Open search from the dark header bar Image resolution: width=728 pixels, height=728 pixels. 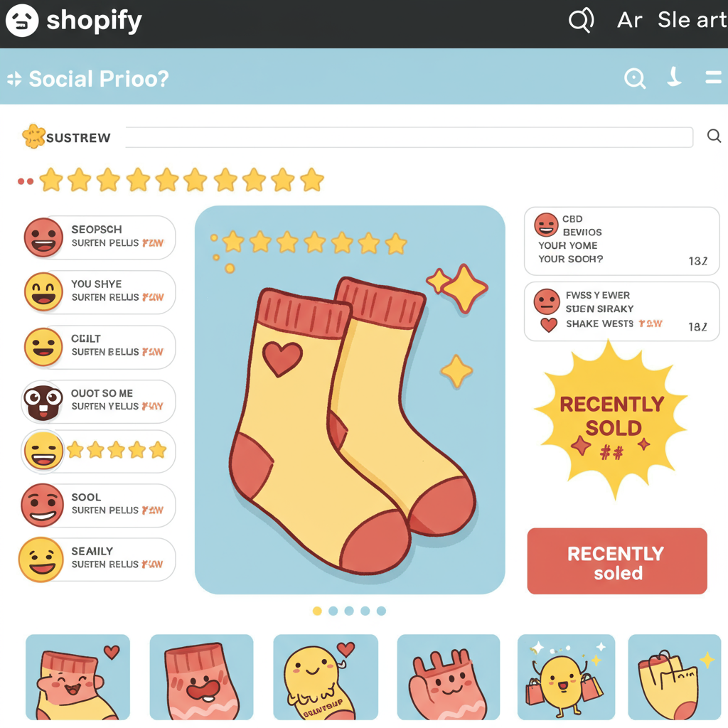coord(582,20)
